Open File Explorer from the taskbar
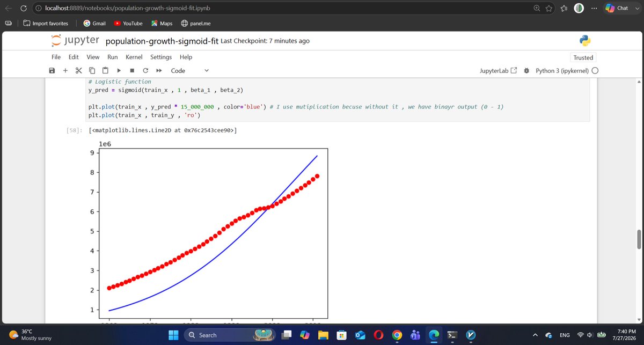Viewport: 644px width, 345px height. pos(323,335)
